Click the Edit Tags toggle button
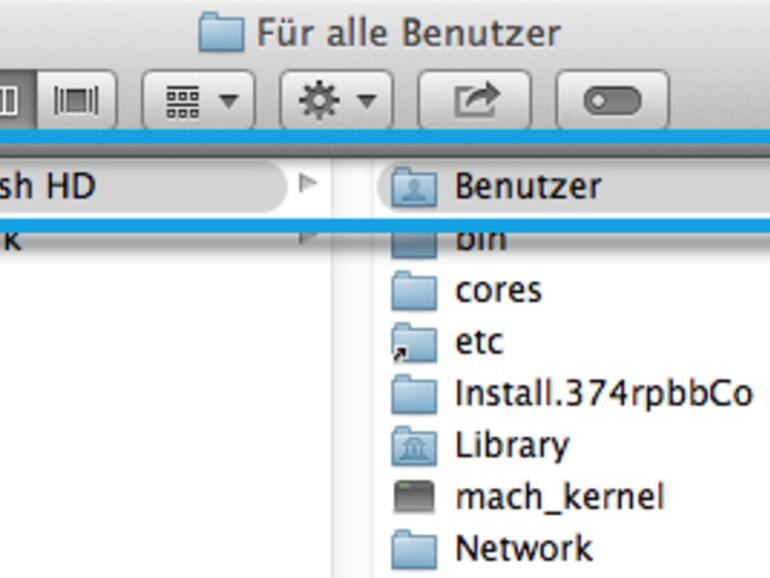 point(611,100)
